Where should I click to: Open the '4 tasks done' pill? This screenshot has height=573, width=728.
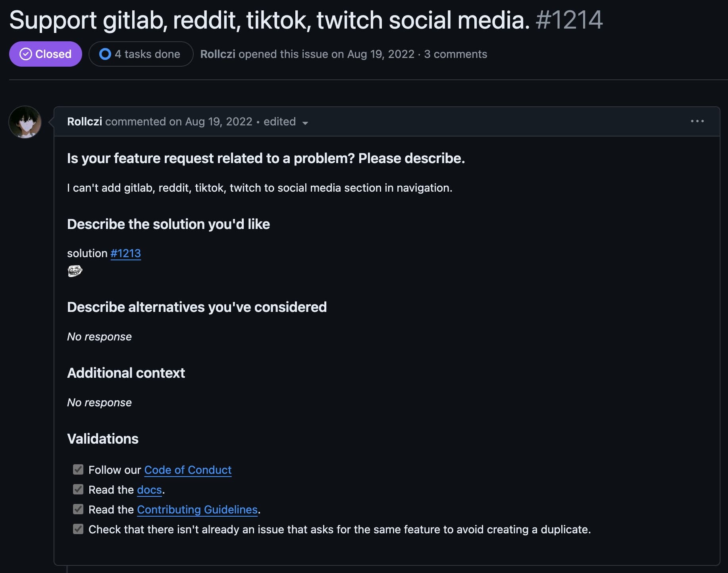(x=141, y=54)
